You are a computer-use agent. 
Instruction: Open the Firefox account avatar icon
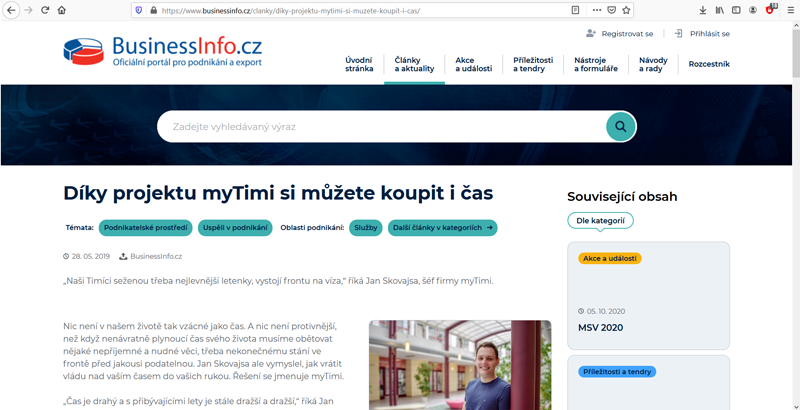(753, 10)
